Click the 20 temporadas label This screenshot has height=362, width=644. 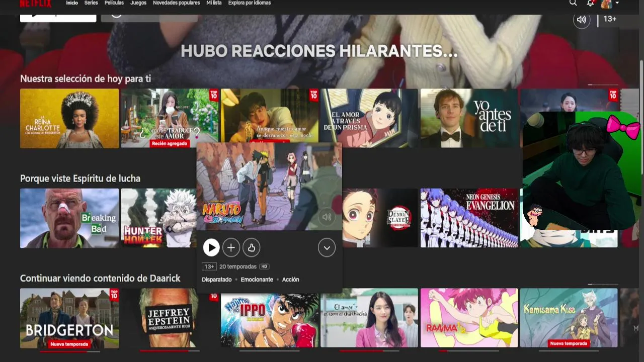pyautogui.click(x=238, y=266)
